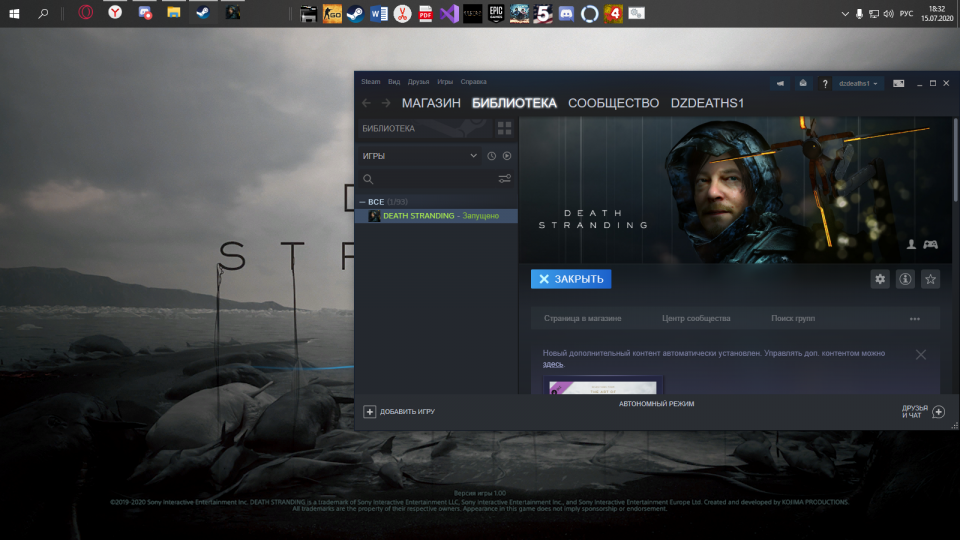The height and width of the screenshot is (540, 960).
Task: Launch Yandex Browser from taskbar
Action: point(115,13)
